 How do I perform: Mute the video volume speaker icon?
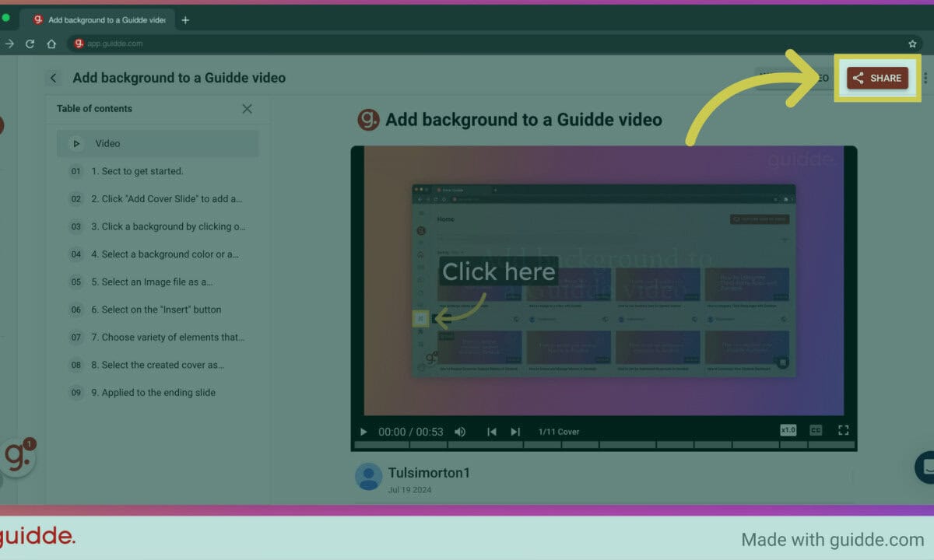460,432
